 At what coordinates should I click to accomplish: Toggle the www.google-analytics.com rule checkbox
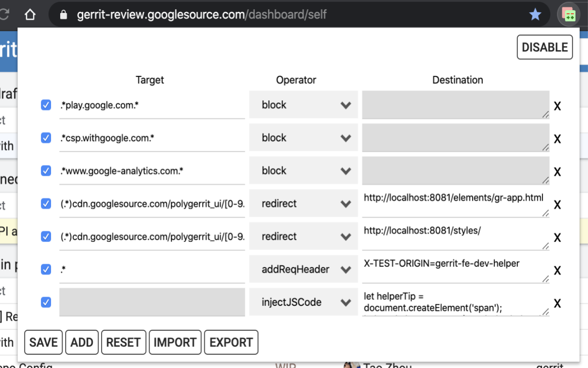point(46,171)
